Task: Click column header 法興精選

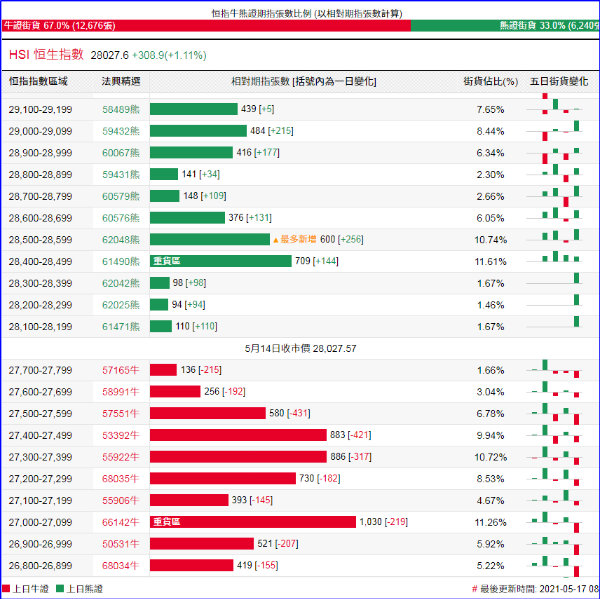Action: [121, 81]
